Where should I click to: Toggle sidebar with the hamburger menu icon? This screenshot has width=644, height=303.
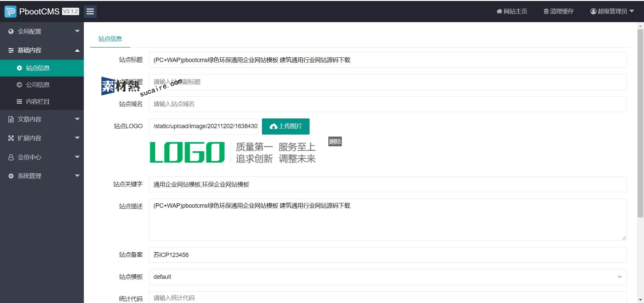coord(90,11)
